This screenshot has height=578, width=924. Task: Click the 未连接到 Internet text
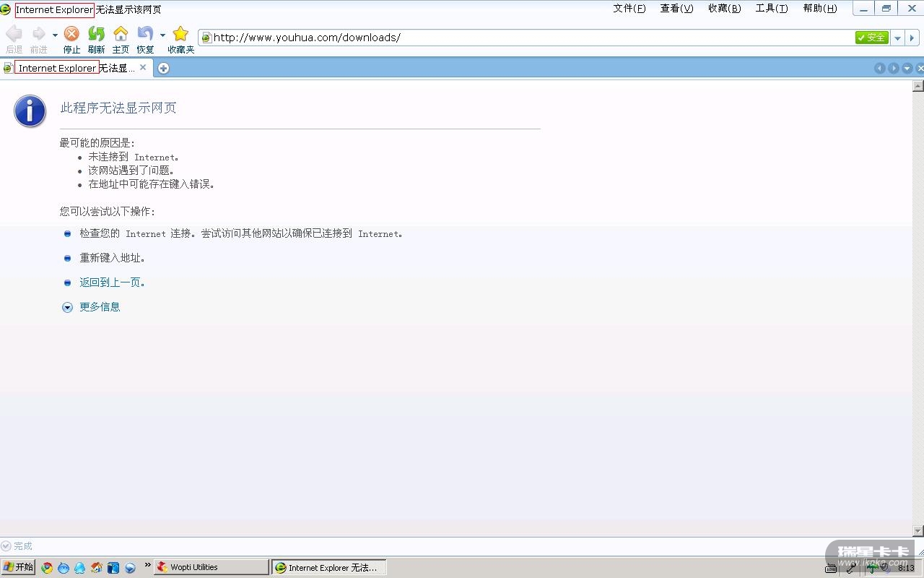point(134,157)
